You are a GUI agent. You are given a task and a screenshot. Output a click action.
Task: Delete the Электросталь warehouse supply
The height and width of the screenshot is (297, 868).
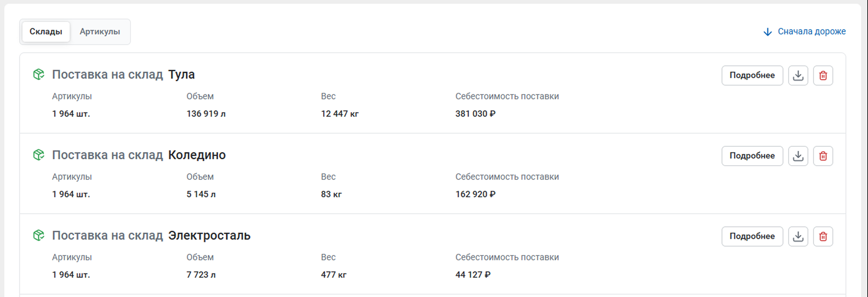823,236
